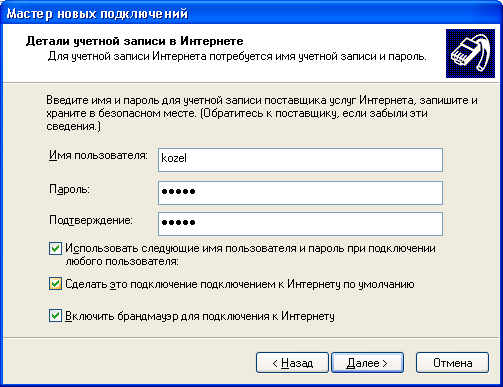Click the network cable plug icon
The image size is (503, 387).
click(470, 53)
